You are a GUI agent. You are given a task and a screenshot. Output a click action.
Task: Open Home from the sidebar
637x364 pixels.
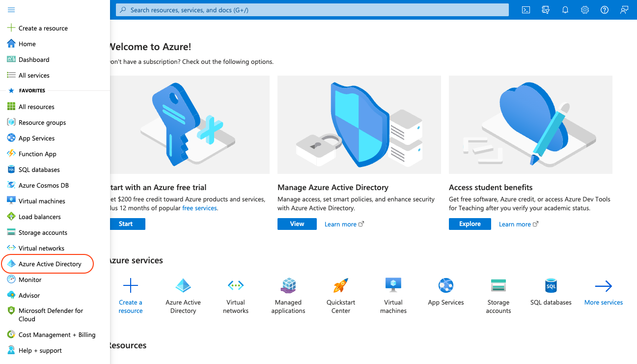point(27,44)
